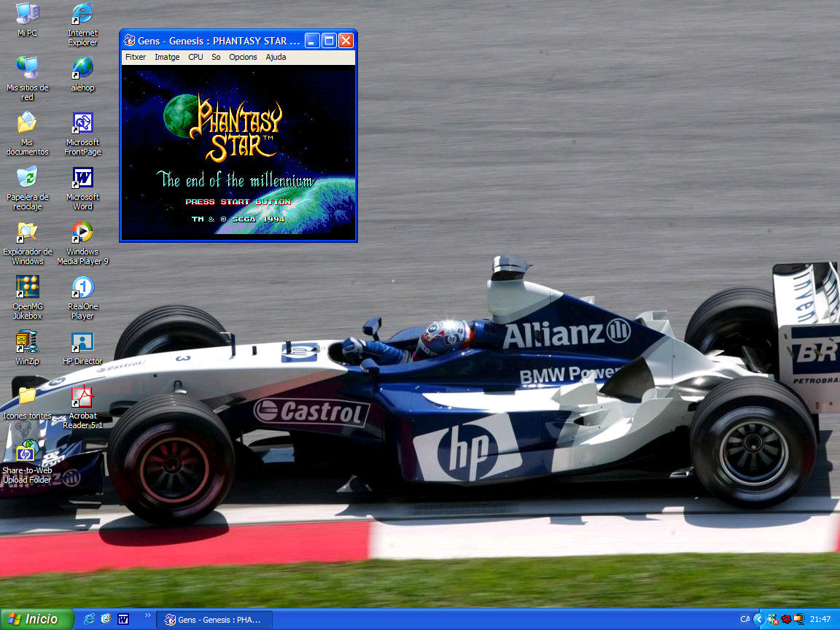The height and width of the screenshot is (630, 840).
Task: Select the RealOne Player shortcut
Action: pyautogui.click(x=82, y=297)
